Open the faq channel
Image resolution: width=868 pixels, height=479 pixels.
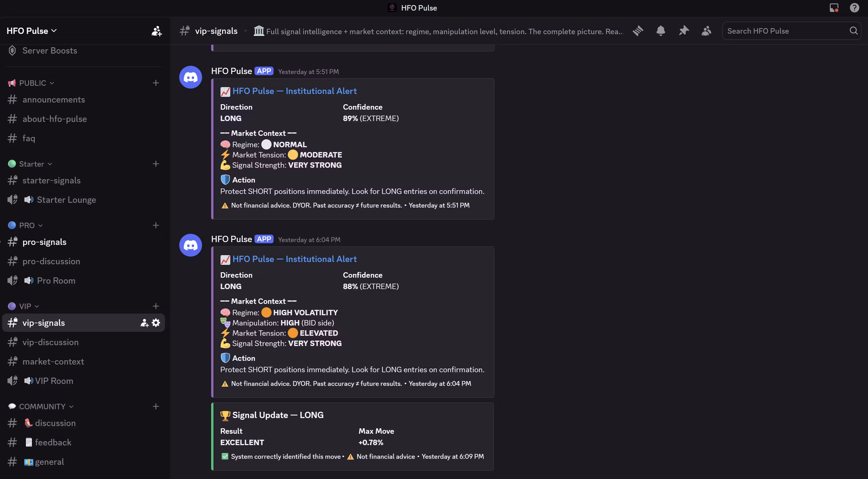click(83, 138)
